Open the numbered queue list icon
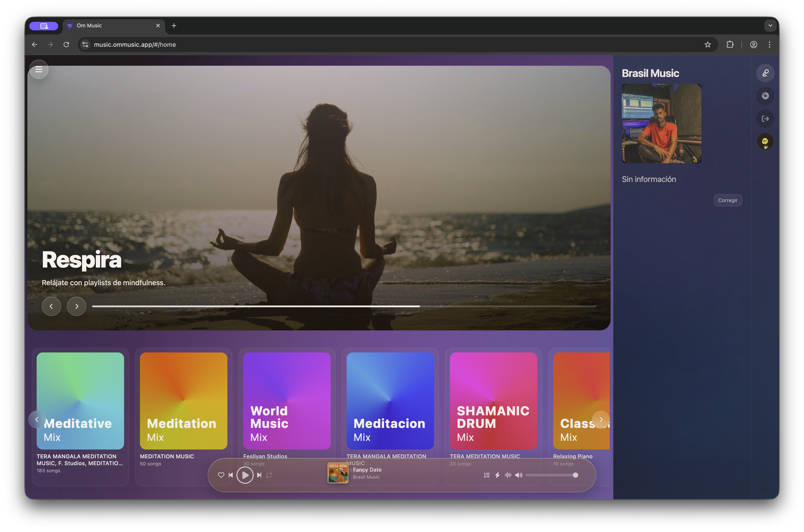This screenshot has height=532, width=804. [487, 475]
